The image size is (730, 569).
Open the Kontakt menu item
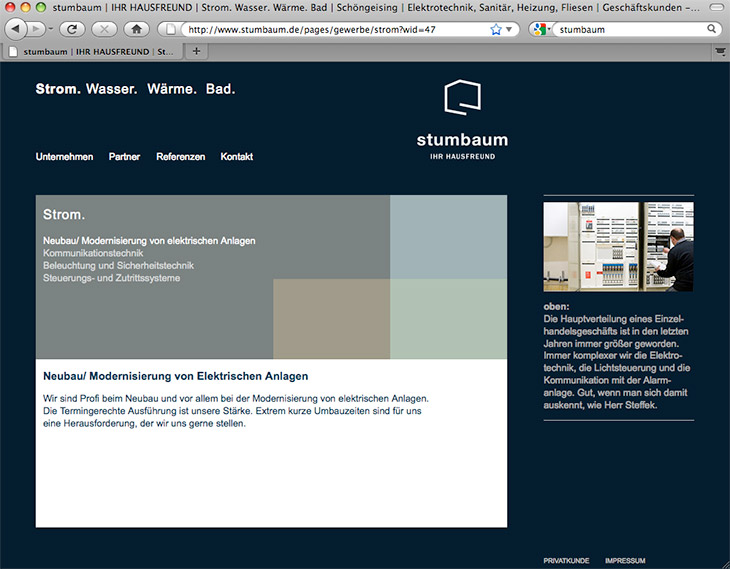pos(237,156)
